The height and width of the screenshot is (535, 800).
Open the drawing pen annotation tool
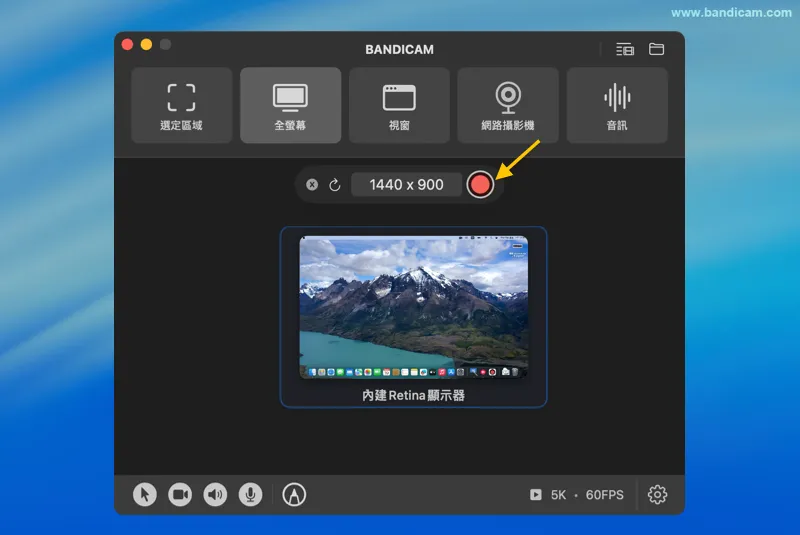[x=294, y=494]
